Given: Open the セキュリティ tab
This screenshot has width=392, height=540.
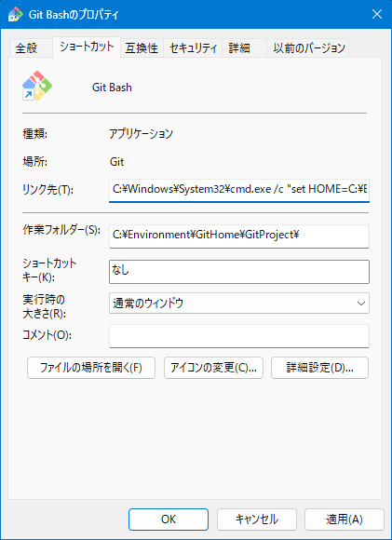Looking at the screenshot, I should point(193,47).
